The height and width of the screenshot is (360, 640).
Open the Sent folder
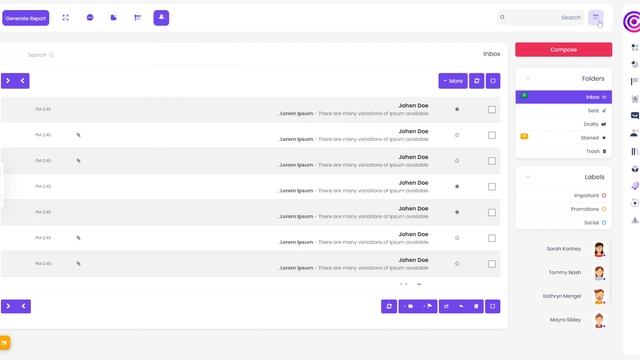point(564,111)
